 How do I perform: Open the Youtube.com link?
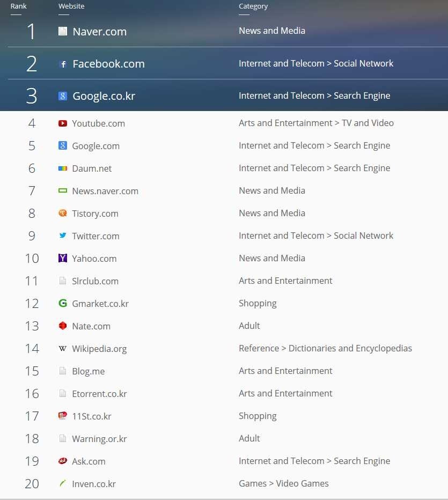[99, 123]
